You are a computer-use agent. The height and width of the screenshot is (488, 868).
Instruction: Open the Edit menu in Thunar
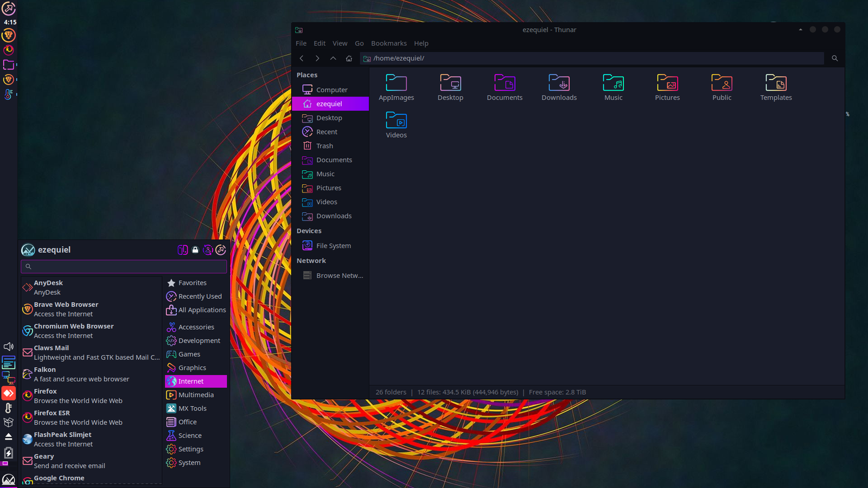click(320, 43)
